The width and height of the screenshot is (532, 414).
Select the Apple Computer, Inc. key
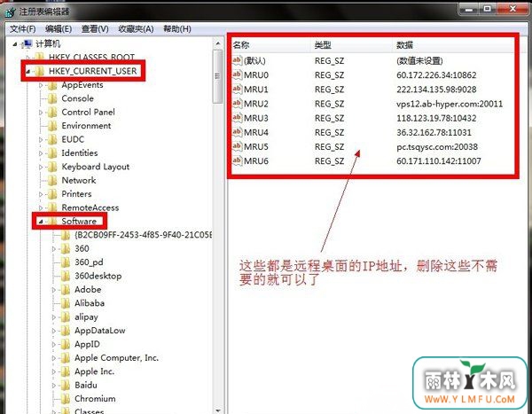[x=116, y=358]
